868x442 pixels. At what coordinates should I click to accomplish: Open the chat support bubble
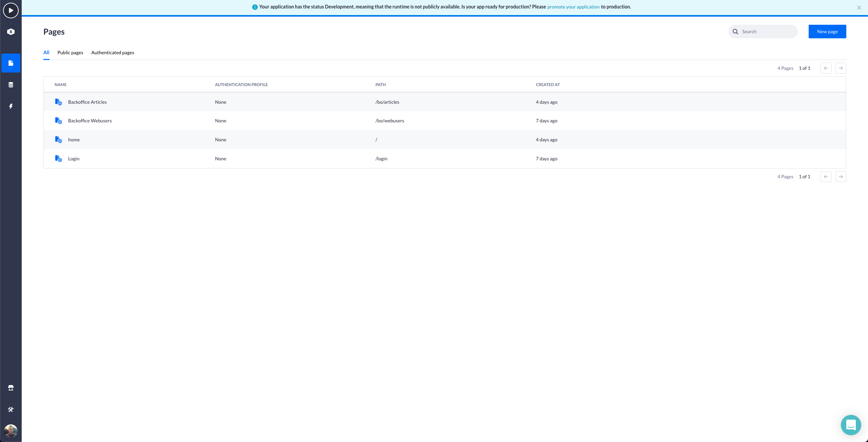(851, 425)
